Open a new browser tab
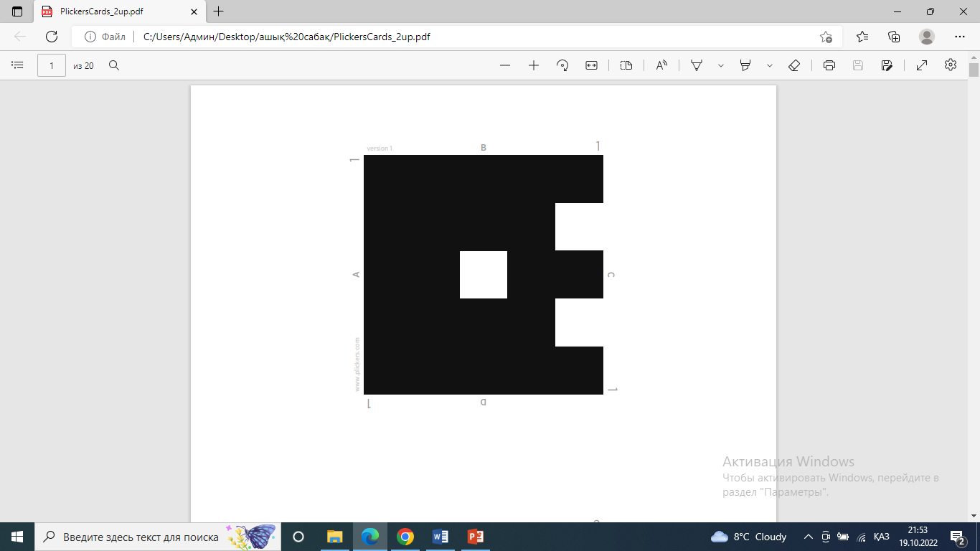Image resolution: width=980 pixels, height=551 pixels. tap(219, 11)
